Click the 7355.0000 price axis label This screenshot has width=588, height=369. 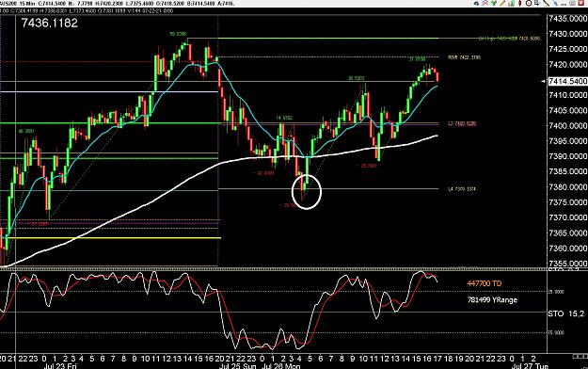point(567,264)
